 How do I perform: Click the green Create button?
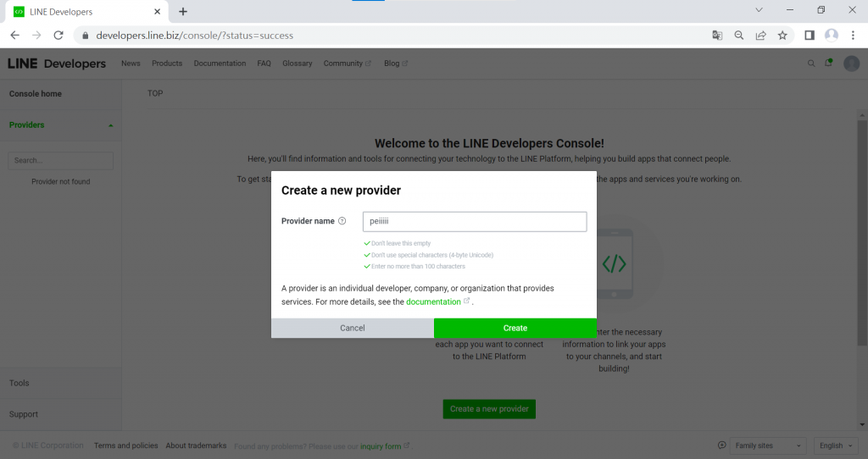point(515,328)
